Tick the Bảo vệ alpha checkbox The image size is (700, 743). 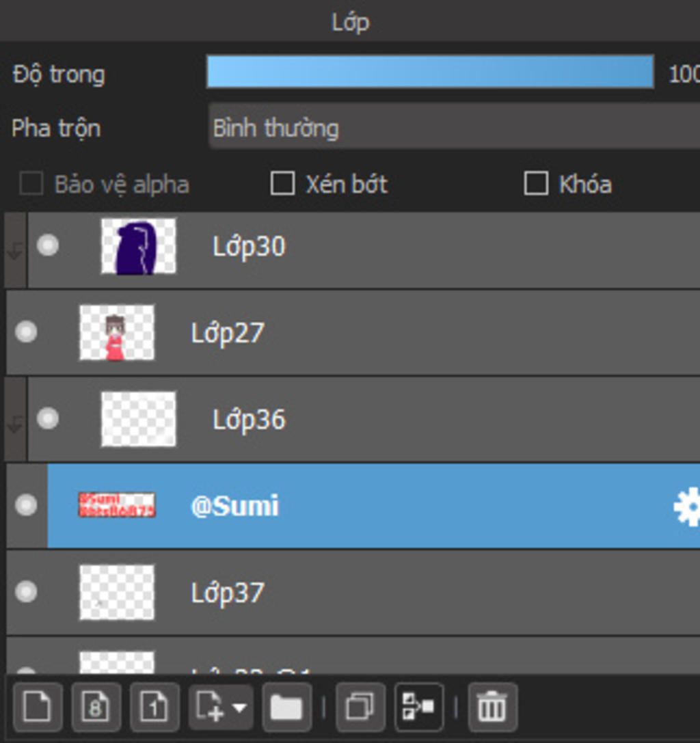31,183
